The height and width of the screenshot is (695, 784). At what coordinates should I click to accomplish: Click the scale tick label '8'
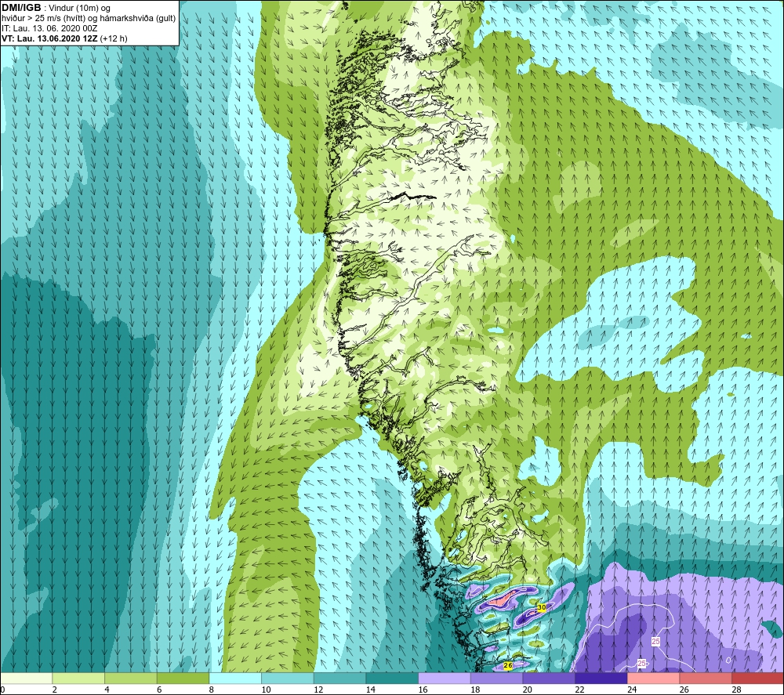212,690
